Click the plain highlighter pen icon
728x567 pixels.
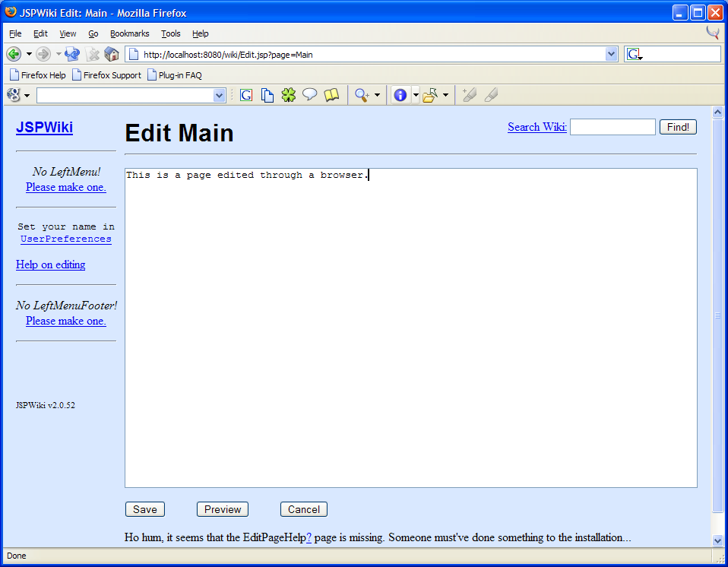coord(491,95)
